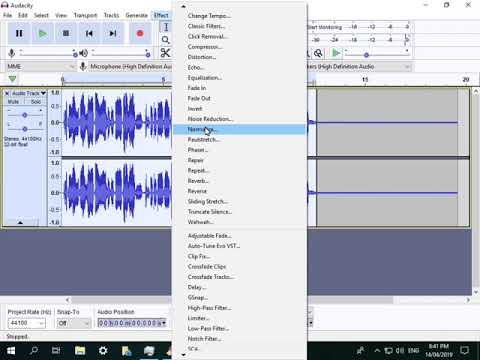Expand the MME audio host dropdown
The width and height of the screenshot is (480, 360).
[x=41, y=67]
